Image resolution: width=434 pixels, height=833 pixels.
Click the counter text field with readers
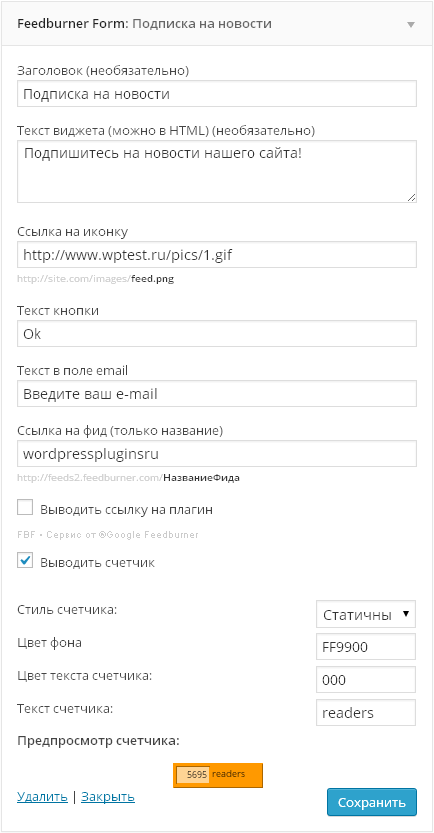[366, 713]
